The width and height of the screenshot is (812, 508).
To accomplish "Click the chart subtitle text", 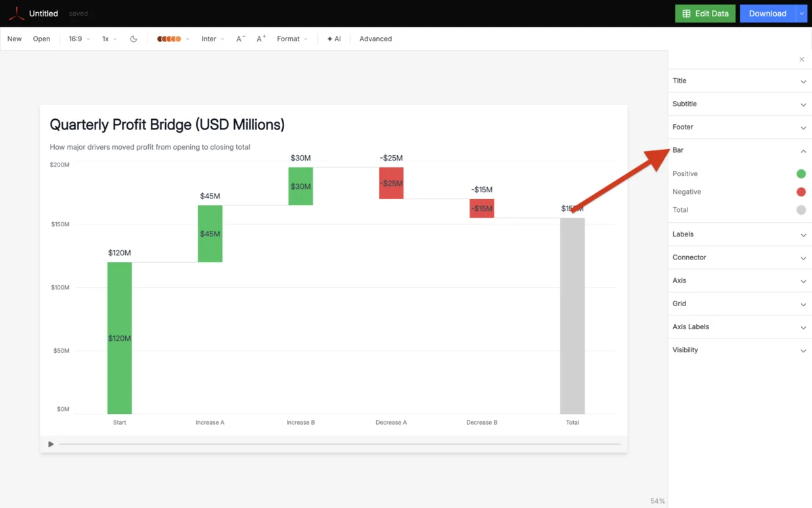I will click(x=150, y=147).
